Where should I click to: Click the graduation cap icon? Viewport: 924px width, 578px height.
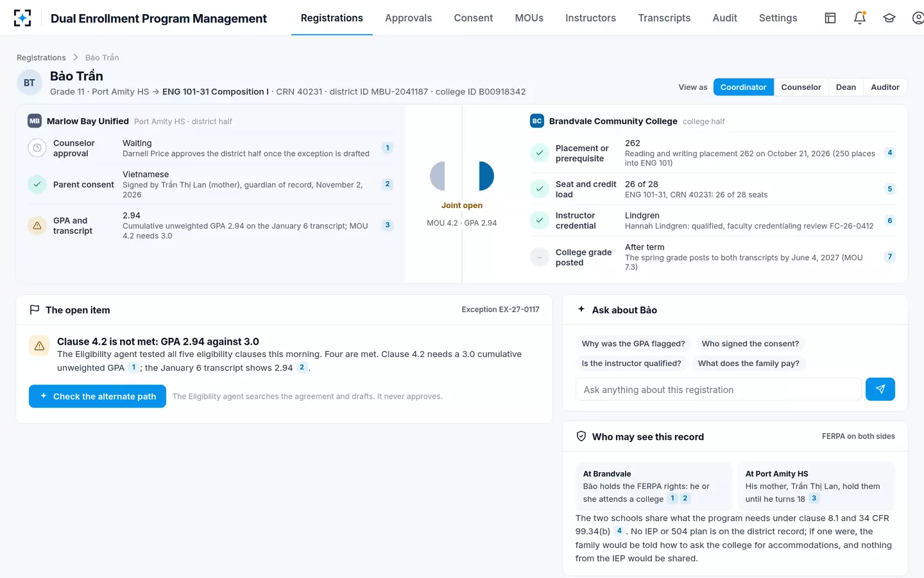click(x=889, y=18)
